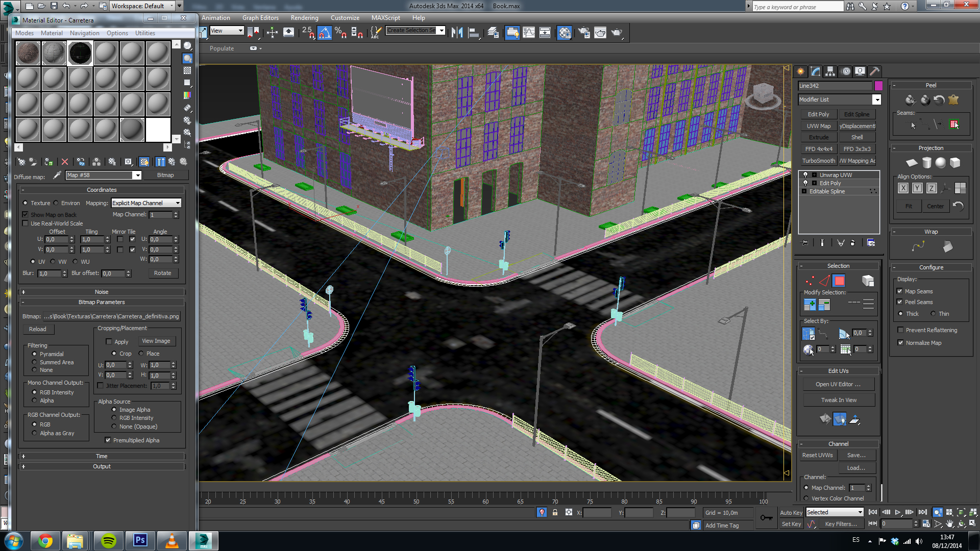Screen dimensions: 980x551
Task: Enable Use Real-World Scale checkbox
Action: point(26,223)
